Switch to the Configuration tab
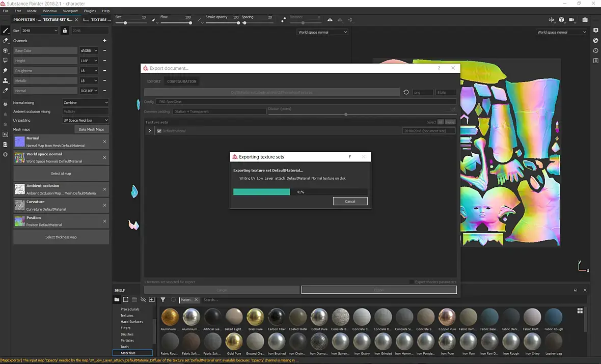The image size is (601, 364). click(182, 81)
